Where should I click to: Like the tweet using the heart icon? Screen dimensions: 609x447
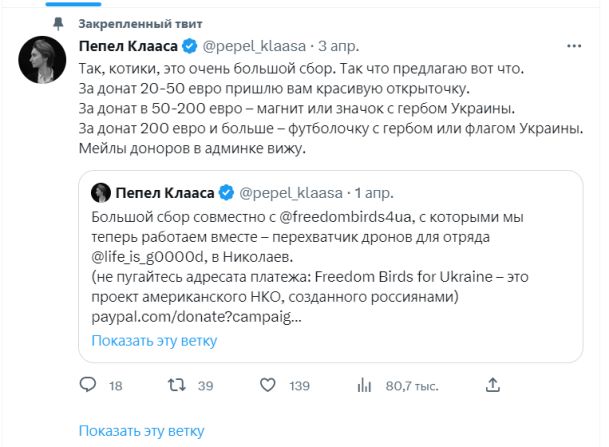267,385
